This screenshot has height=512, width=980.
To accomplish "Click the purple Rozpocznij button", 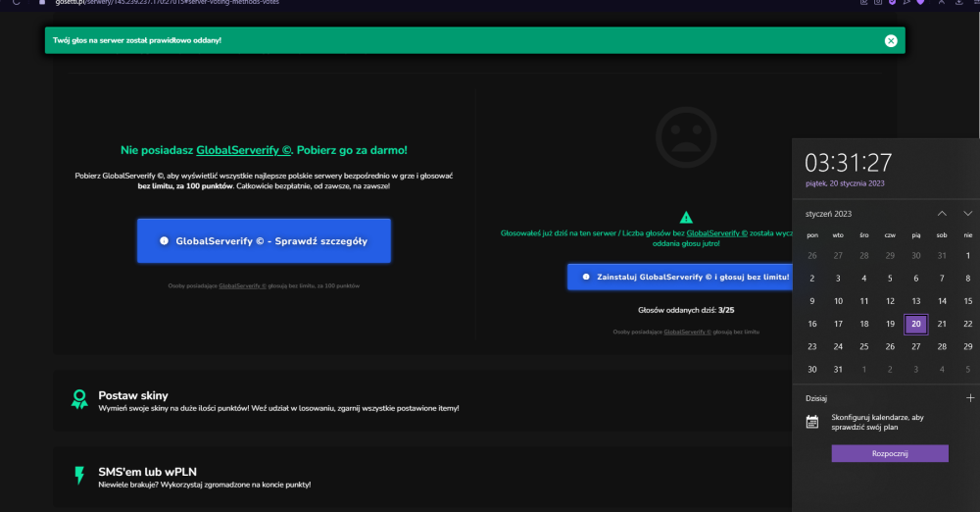I will coord(890,454).
